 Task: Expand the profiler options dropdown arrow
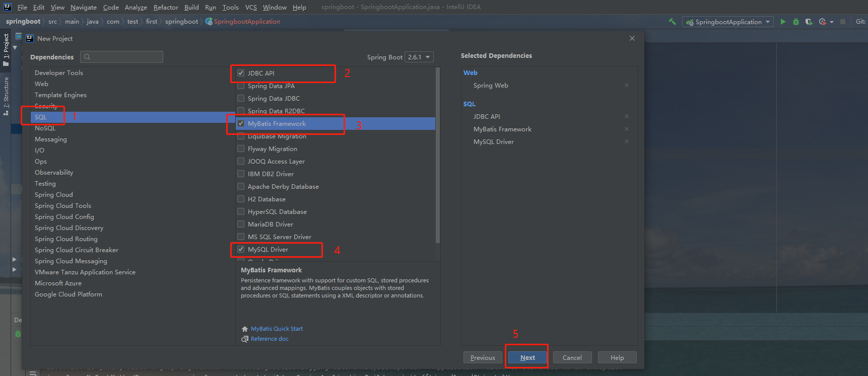(x=831, y=22)
